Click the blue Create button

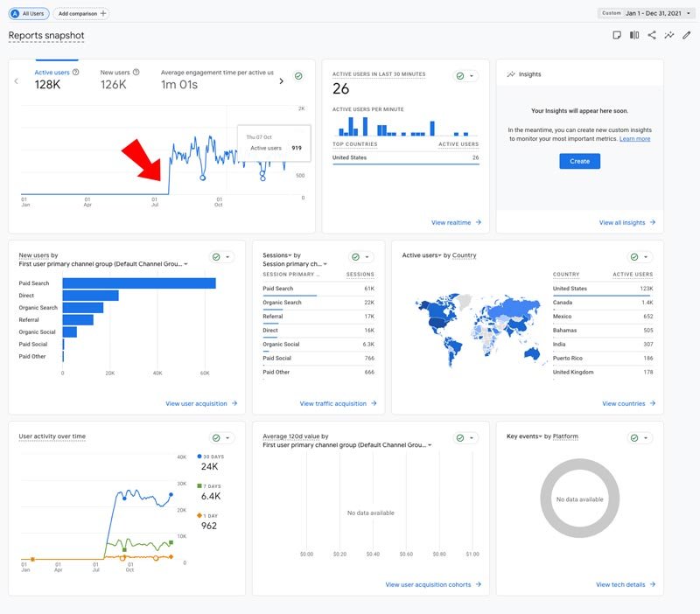579,161
